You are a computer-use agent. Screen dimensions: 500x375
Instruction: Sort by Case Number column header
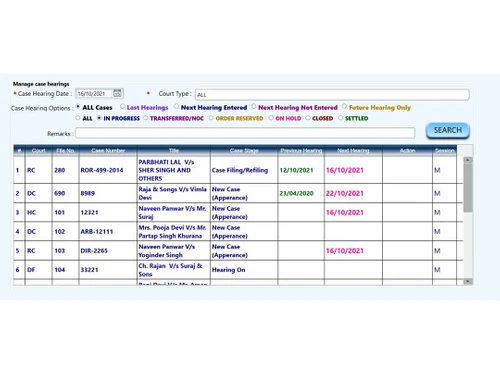tap(108, 151)
